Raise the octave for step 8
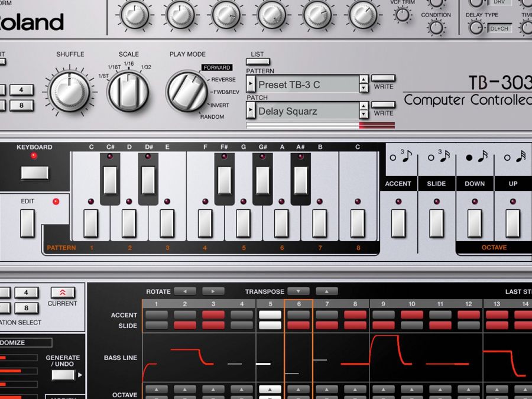 pyautogui.click(x=355, y=389)
